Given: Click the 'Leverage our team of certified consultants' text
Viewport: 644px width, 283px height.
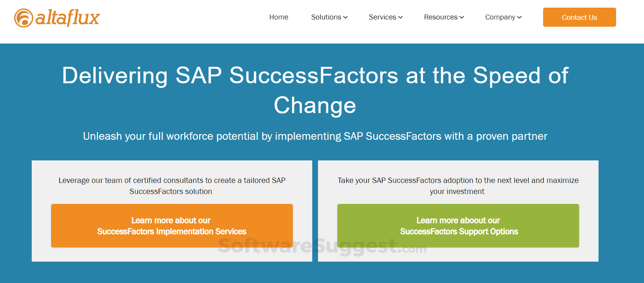Looking at the screenshot, I should 172,186.
